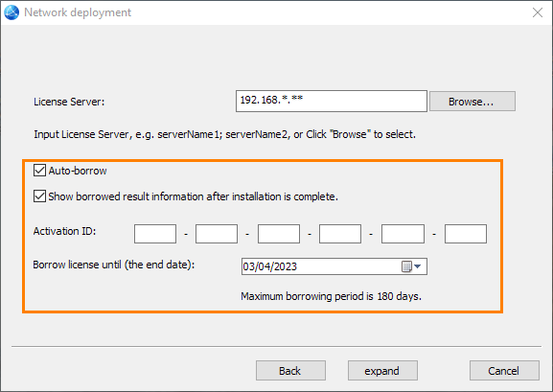Select the third Activation ID box

[279, 234]
